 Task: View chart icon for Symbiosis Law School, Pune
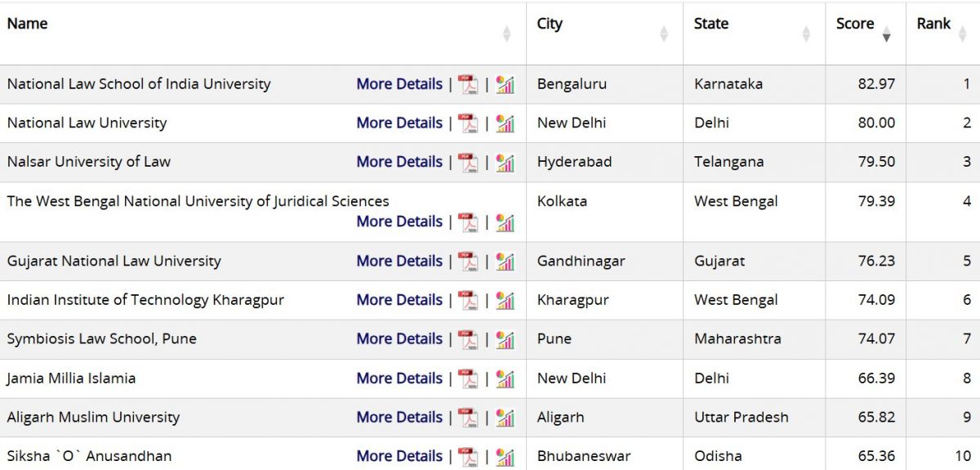tap(506, 339)
